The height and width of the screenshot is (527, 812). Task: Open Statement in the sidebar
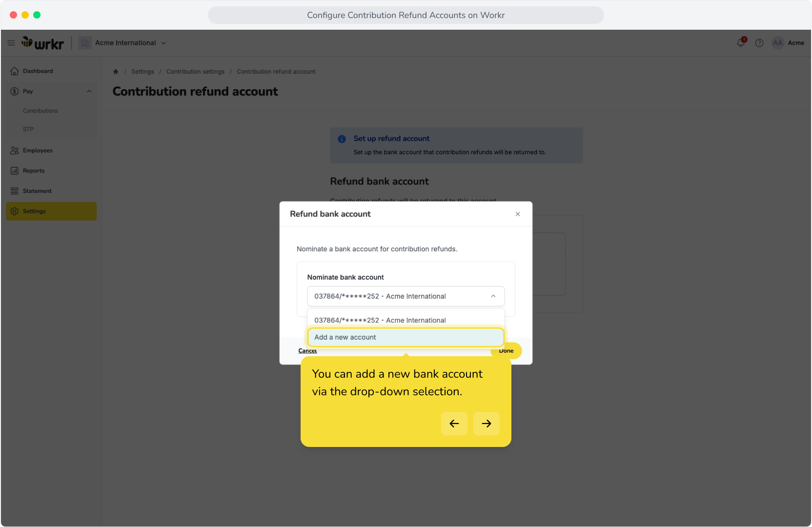pyautogui.click(x=51, y=191)
